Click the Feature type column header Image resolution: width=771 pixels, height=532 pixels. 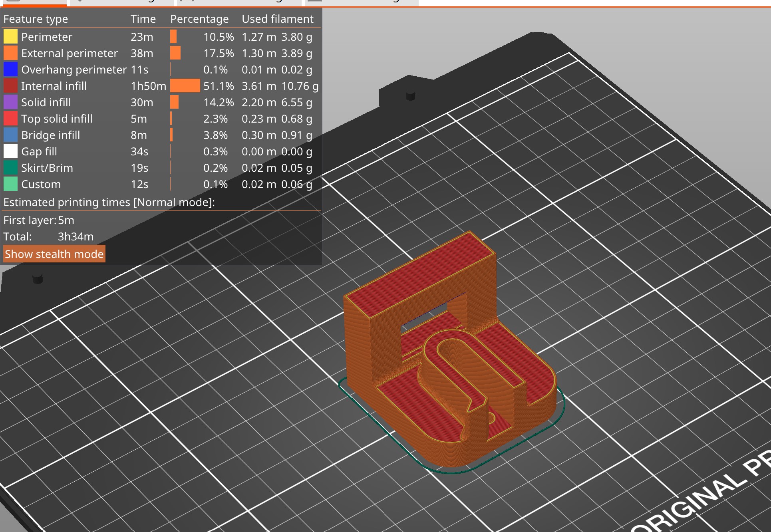coord(36,19)
